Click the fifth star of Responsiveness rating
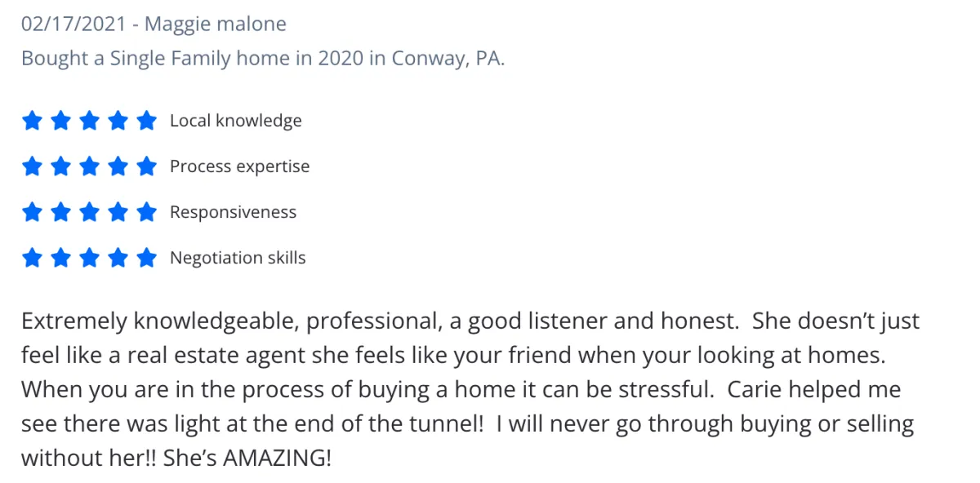This screenshot has height=483, width=980. (146, 212)
